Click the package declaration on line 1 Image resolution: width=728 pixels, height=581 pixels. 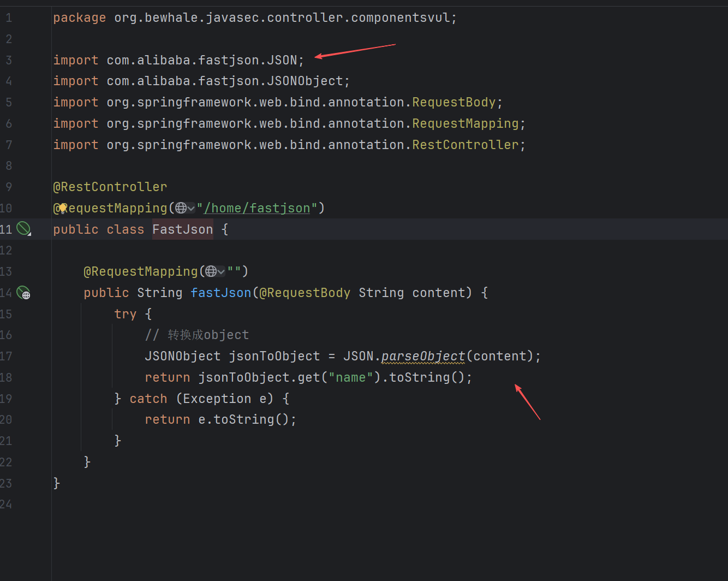point(255,17)
